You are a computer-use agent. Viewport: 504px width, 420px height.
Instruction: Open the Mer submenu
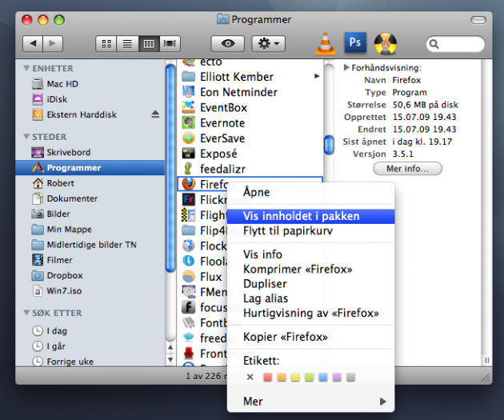(311, 402)
